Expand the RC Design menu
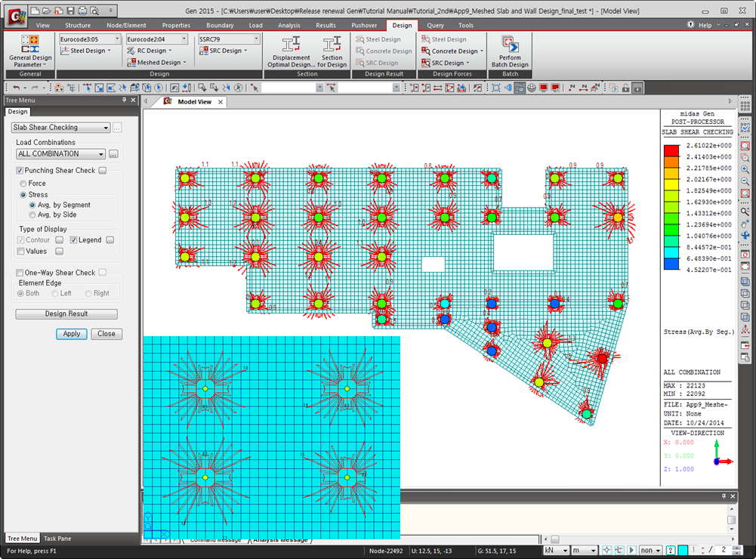 [x=150, y=51]
